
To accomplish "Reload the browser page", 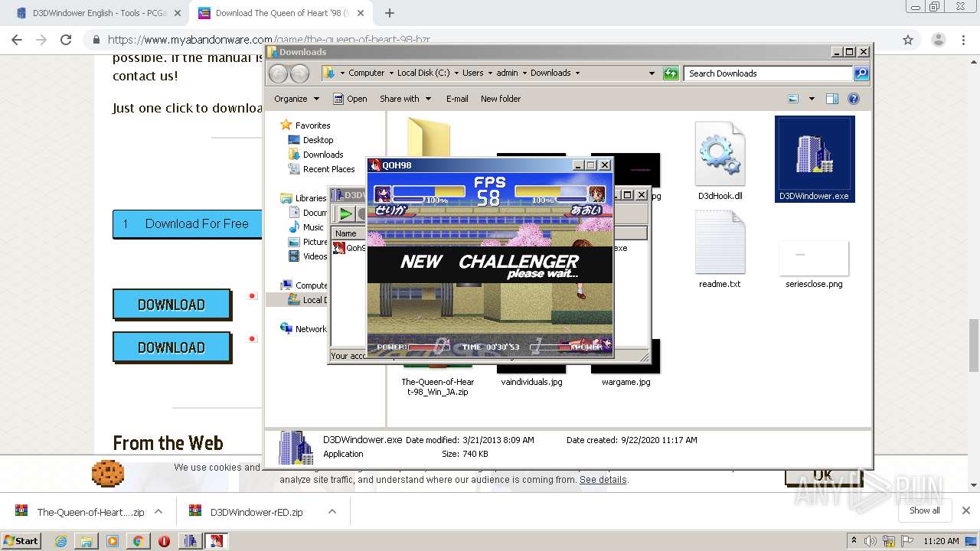I will click(x=66, y=40).
